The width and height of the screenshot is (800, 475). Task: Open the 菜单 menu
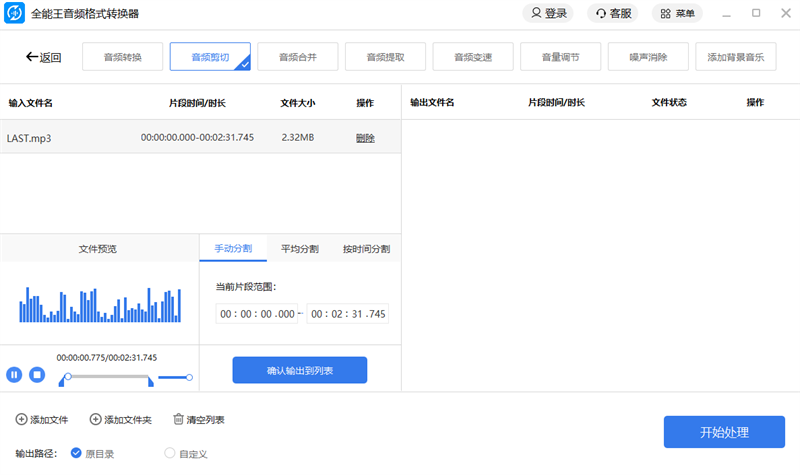pyautogui.click(x=677, y=13)
